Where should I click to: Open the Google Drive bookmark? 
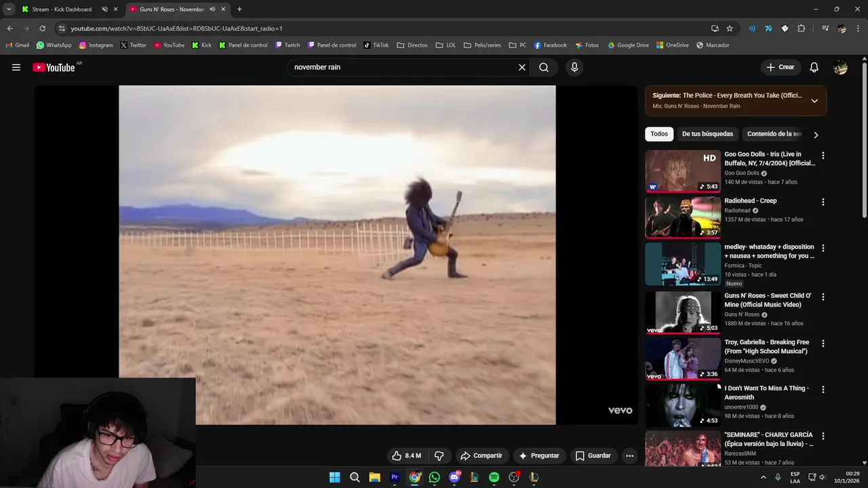coord(628,45)
